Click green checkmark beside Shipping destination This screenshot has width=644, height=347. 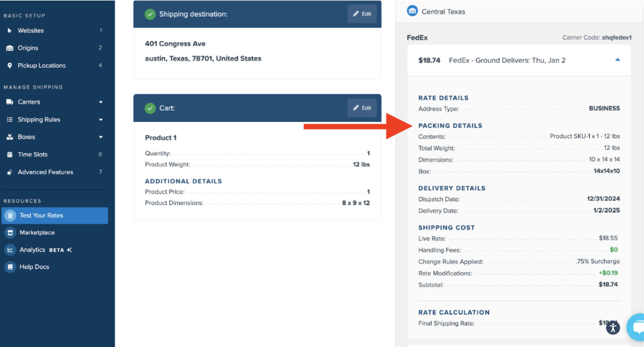pyautogui.click(x=150, y=14)
